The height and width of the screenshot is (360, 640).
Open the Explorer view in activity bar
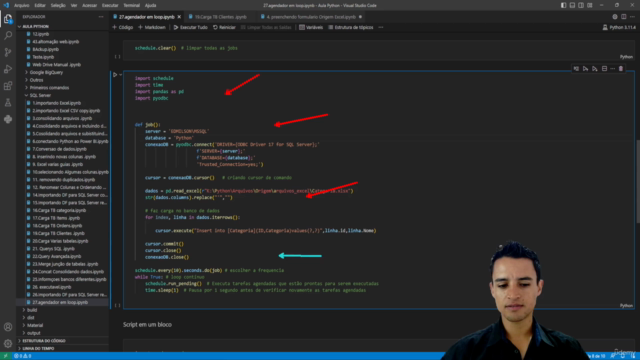pos(8,19)
